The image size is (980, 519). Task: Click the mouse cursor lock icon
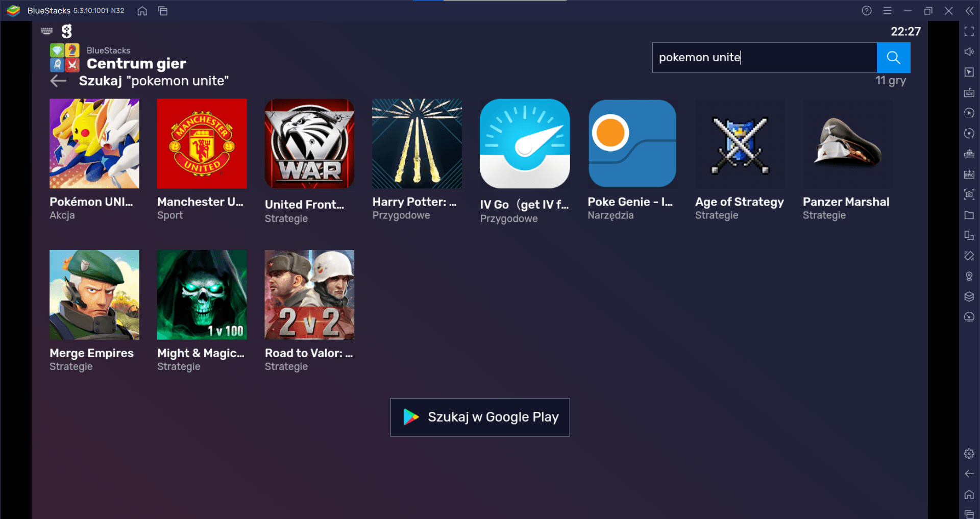969,72
